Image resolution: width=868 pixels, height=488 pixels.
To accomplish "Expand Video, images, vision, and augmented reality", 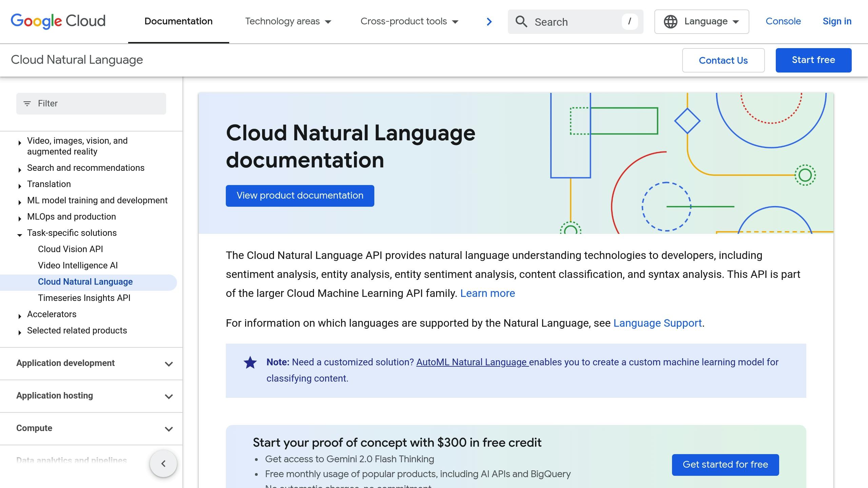I will (20, 143).
